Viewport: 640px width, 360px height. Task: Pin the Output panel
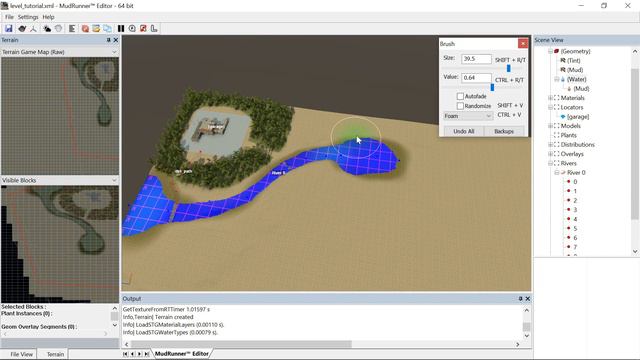(x=520, y=299)
